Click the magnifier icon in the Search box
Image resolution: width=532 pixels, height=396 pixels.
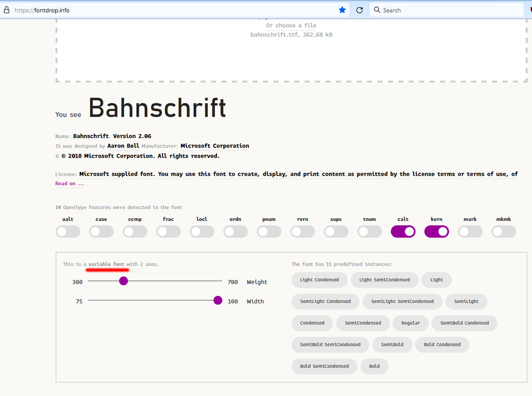click(377, 10)
